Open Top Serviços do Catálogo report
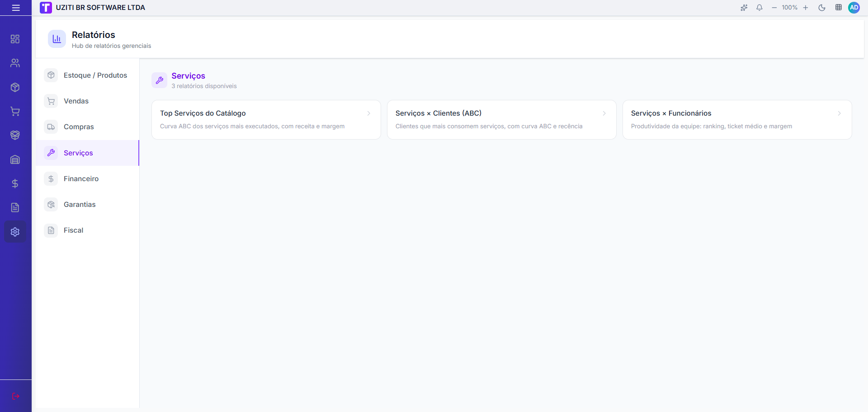The height and width of the screenshot is (412, 868). click(x=266, y=120)
